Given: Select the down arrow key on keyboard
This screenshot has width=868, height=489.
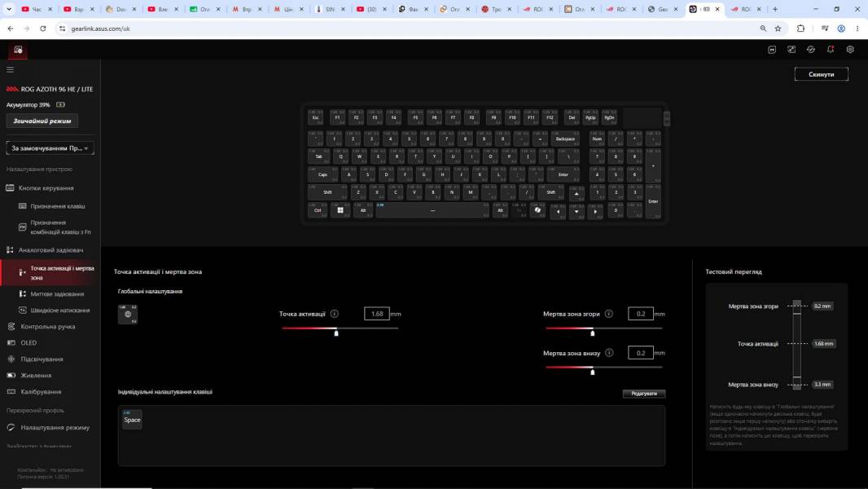Looking at the screenshot, I should (576, 212).
